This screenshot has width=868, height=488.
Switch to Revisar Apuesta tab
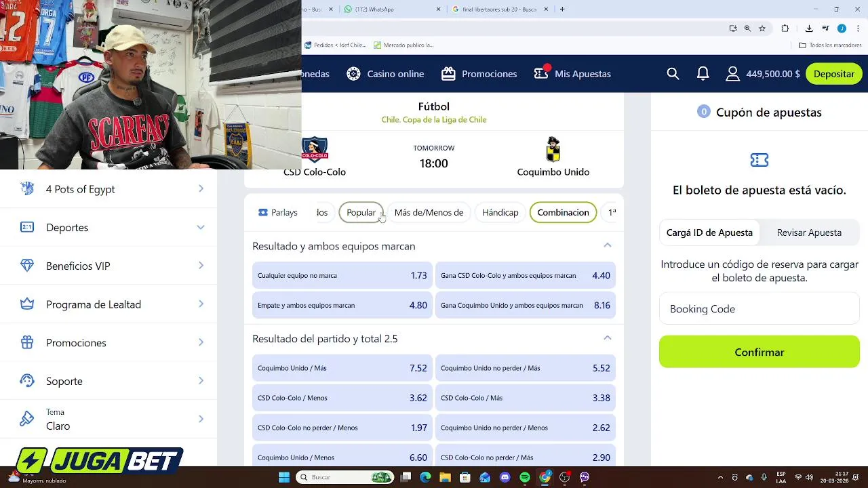(x=809, y=232)
